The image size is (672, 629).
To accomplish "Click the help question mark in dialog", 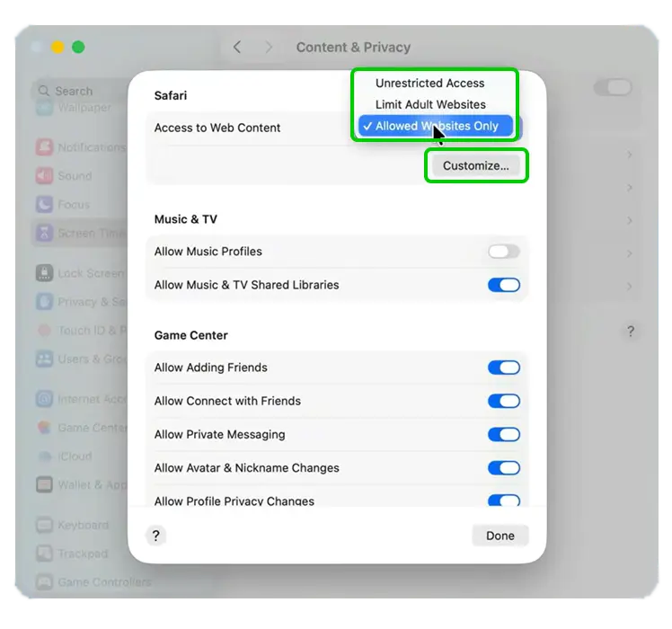I will [155, 536].
